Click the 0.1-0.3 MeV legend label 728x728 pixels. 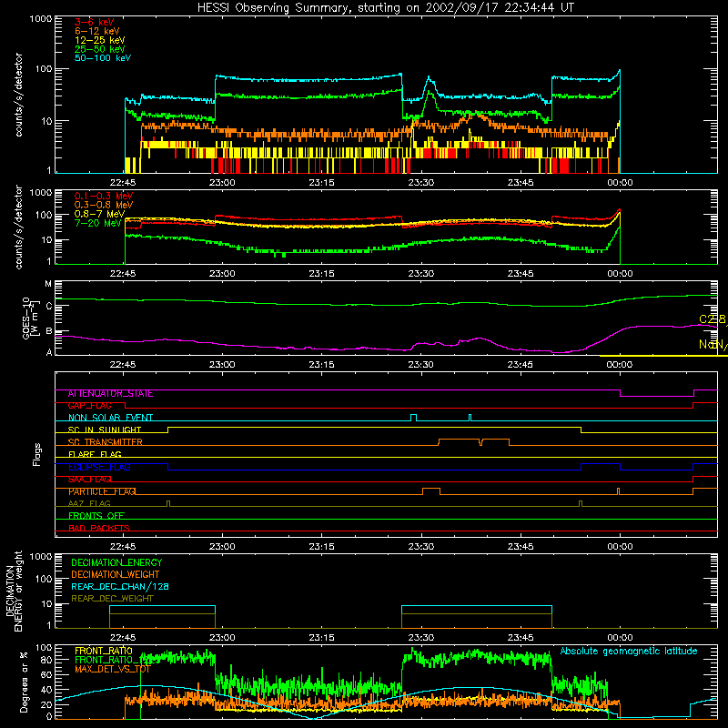click(104, 196)
